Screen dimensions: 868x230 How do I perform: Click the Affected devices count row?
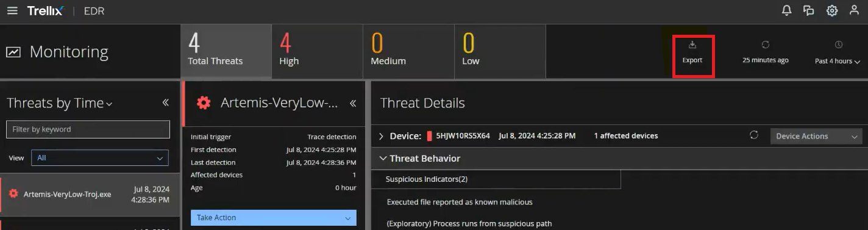[x=273, y=175]
